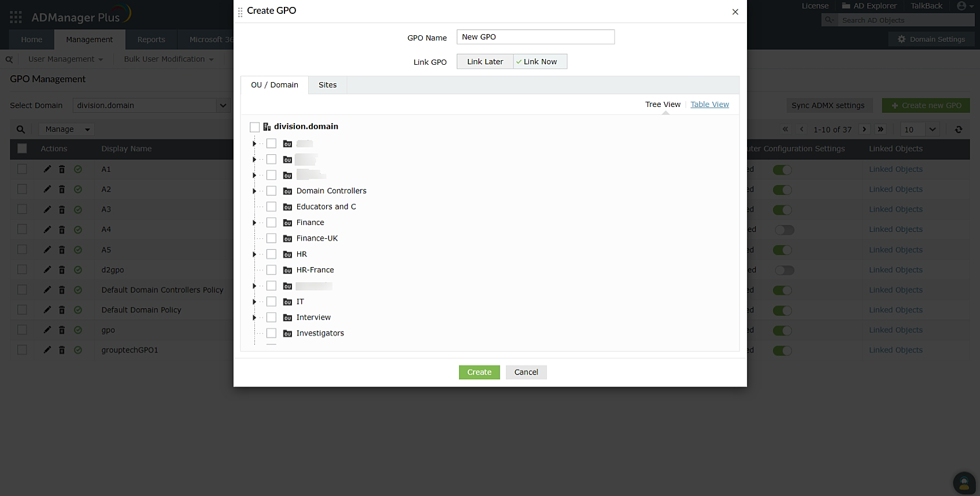
Task: Click the trash icon for A5
Action: pyautogui.click(x=62, y=250)
